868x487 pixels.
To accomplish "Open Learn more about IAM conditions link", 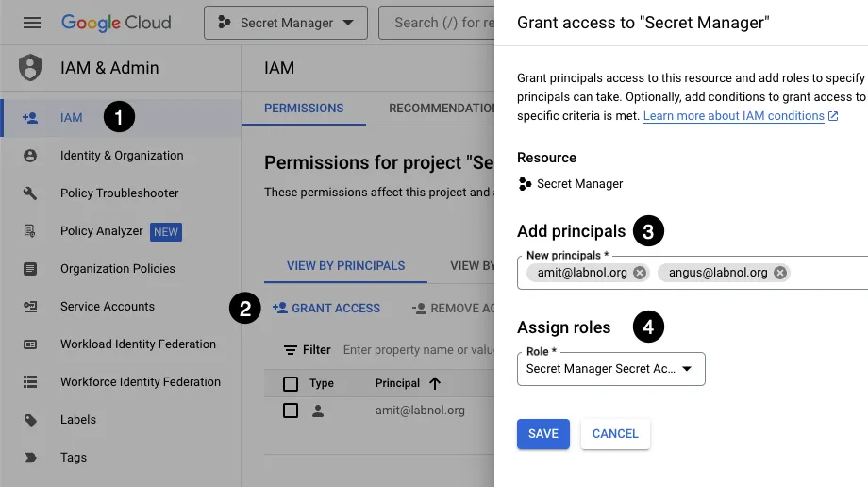I will tap(734, 116).
